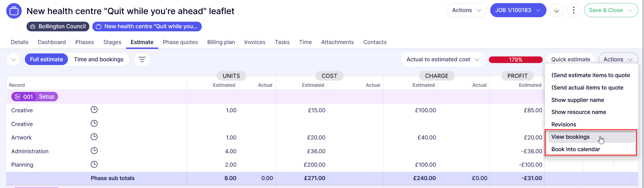Click clock icon on Artwork row

pyautogui.click(x=94, y=137)
